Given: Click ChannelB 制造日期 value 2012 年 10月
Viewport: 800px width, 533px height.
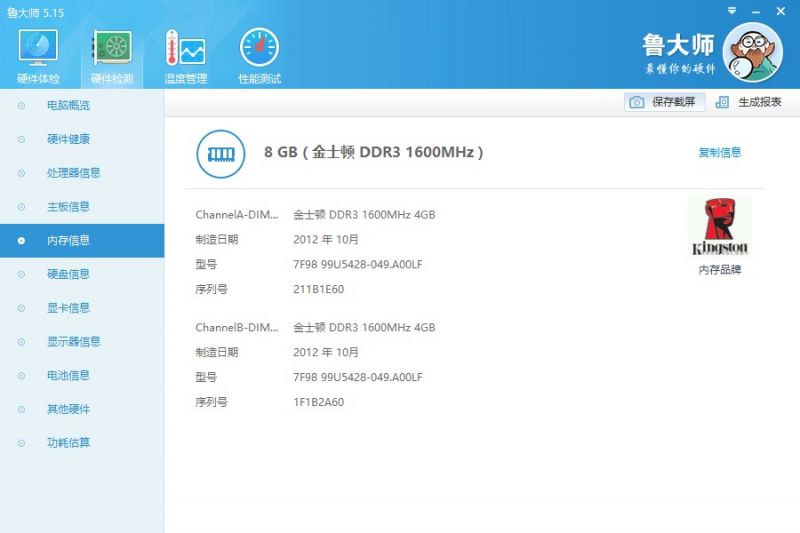Looking at the screenshot, I should (x=326, y=352).
